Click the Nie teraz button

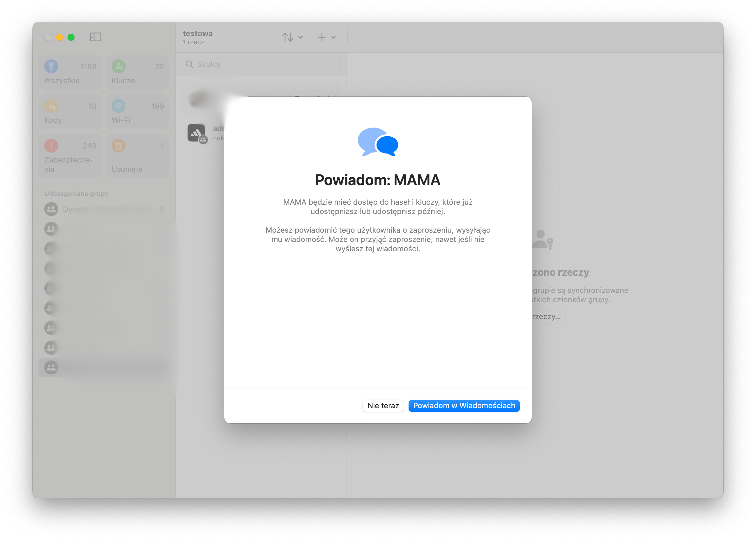coord(383,405)
